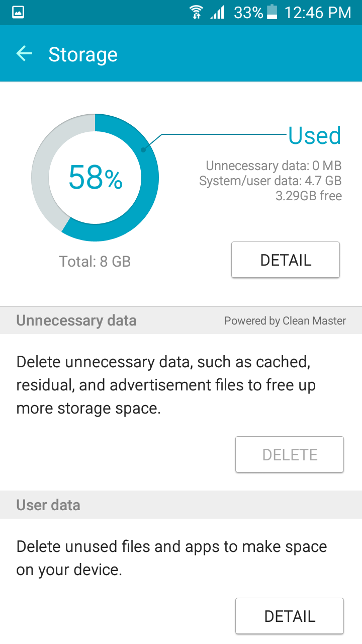Tap the blue Used label
The height and width of the screenshot is (644, 362).
click(315, 136)
